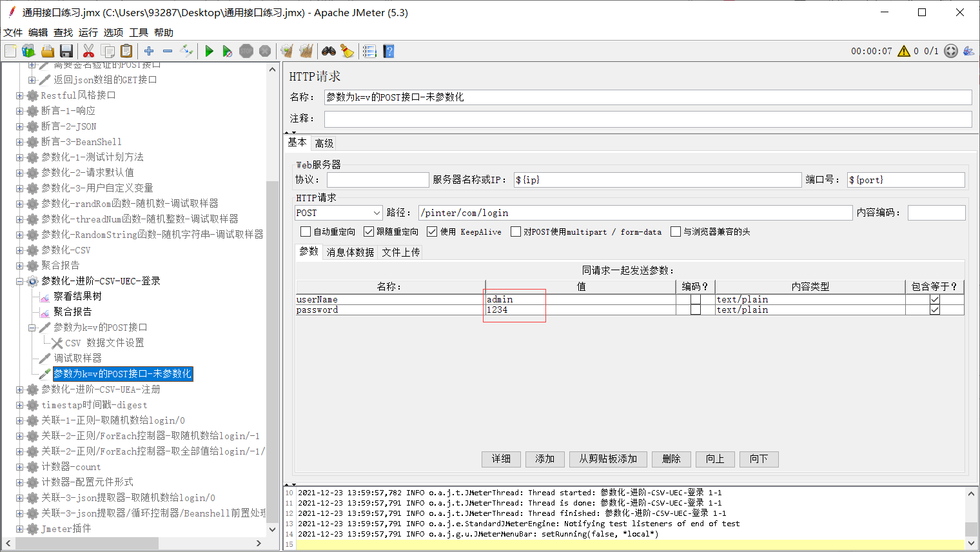Click the Shutdown test icon
980x552 pixels.
click(265, 51)
